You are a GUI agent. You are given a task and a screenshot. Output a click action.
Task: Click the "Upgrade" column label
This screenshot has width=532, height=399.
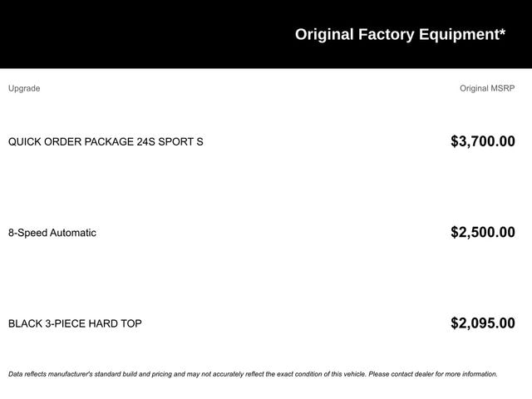[24, 88]
